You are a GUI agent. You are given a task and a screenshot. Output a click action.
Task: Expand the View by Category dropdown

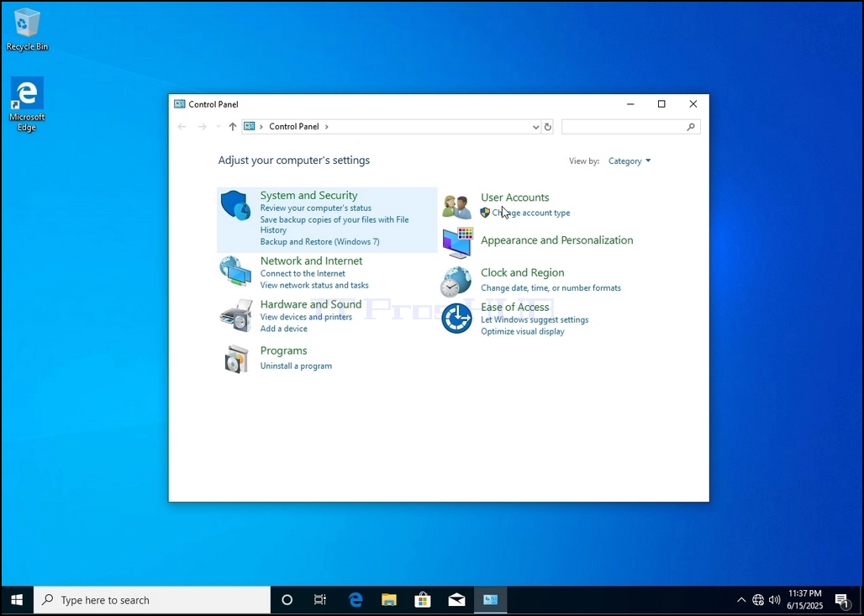point(630,161)
